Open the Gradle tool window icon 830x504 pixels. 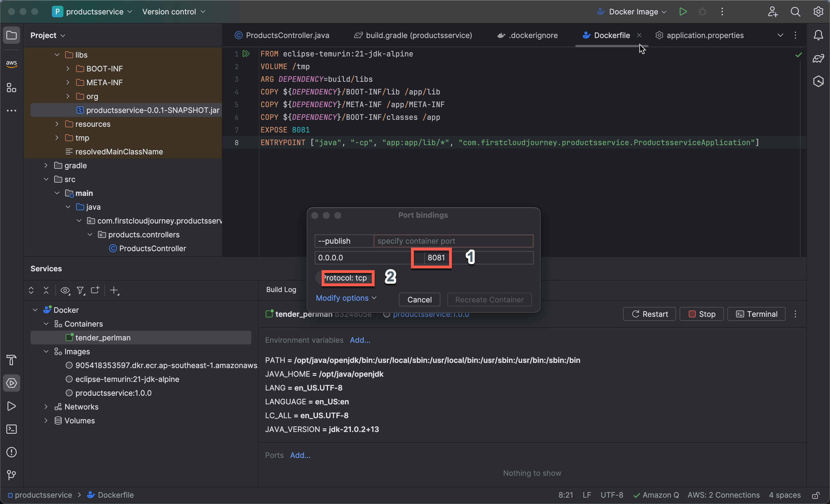818,58
